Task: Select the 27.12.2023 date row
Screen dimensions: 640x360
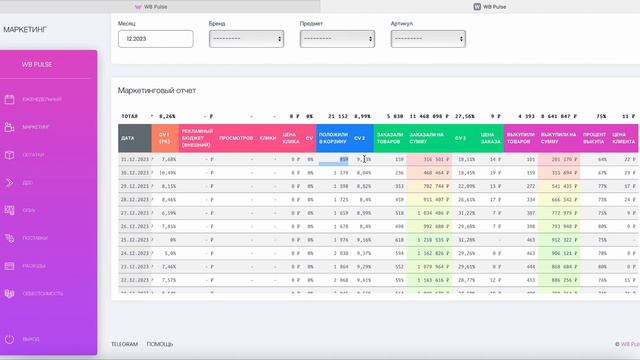Action: pos(378,213)
